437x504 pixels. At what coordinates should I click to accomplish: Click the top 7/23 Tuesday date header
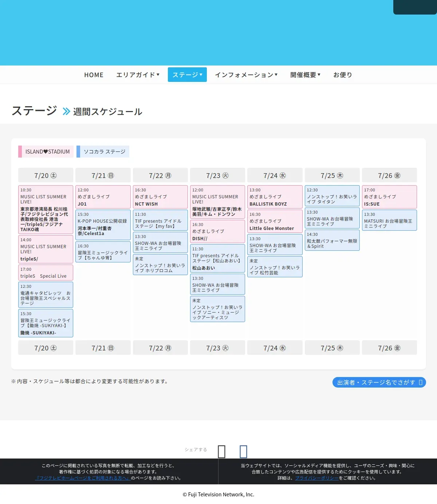[217, 175]
